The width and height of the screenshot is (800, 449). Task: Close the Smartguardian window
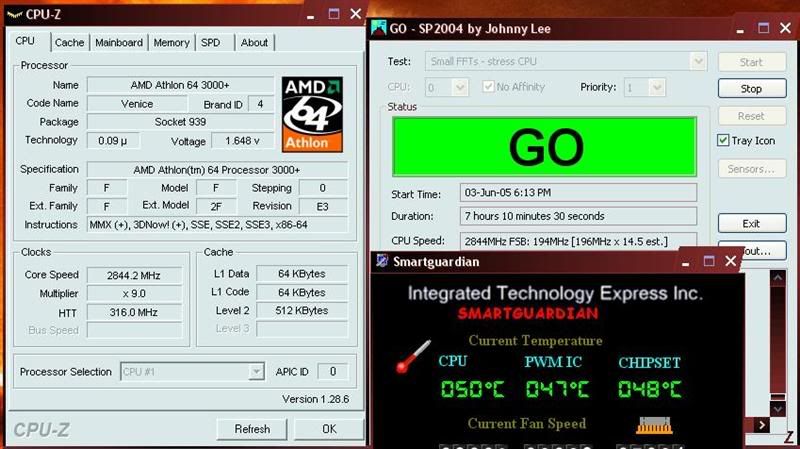pos(731,261)
